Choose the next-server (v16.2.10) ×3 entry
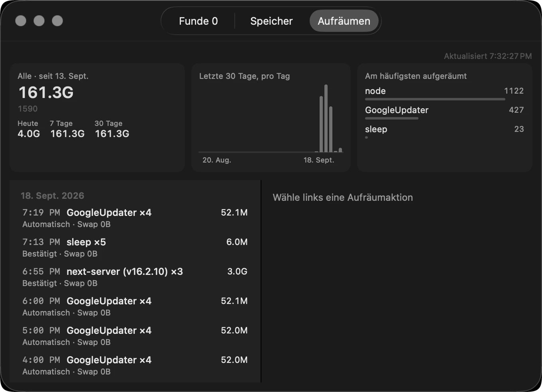Screen dimensions: 542x392 135,277
